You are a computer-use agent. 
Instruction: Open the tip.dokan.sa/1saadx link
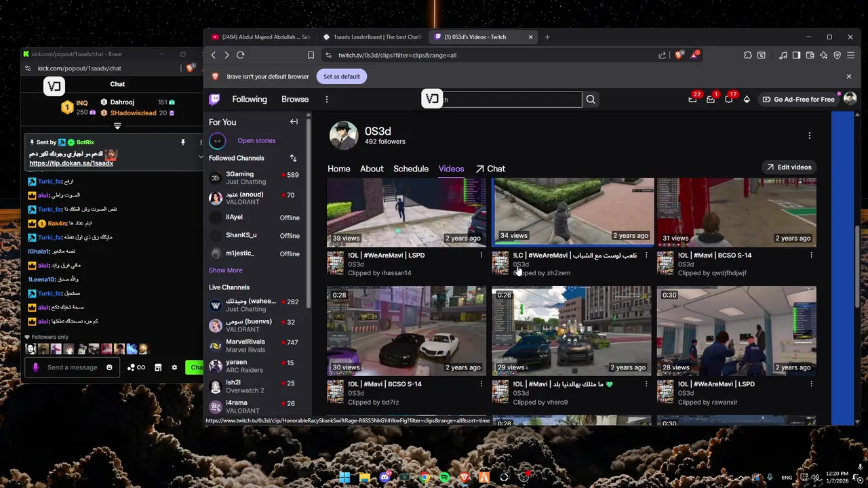[x=71, y=163]
